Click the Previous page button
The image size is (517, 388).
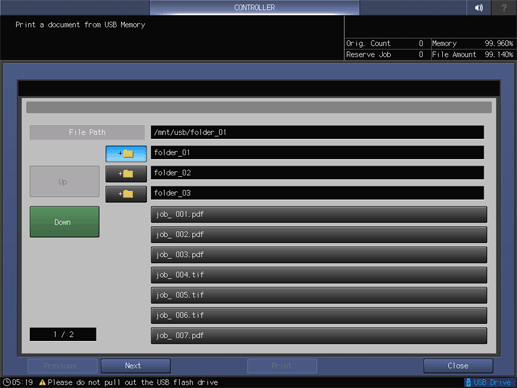(x=62, y=366)
